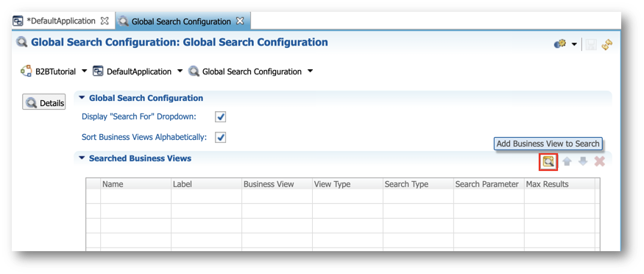Open the DefaultApplication breadcrumb dropdown arrow

pos(180,71)
